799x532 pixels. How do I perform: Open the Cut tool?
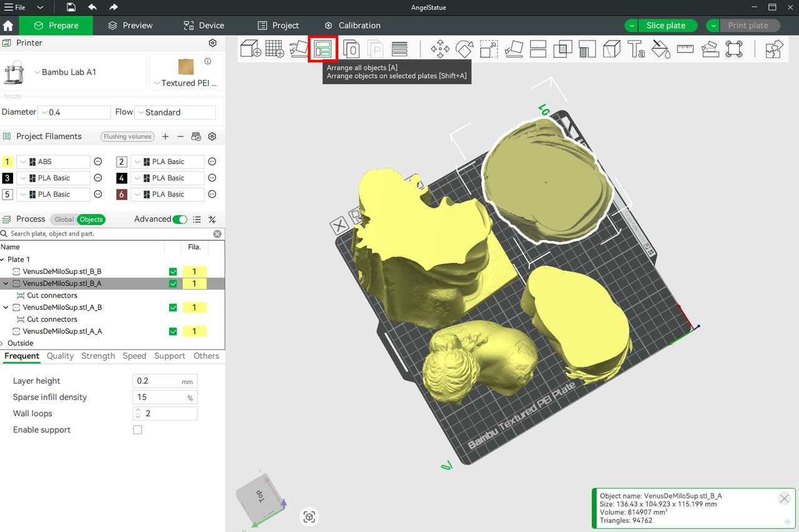point(538,49)
